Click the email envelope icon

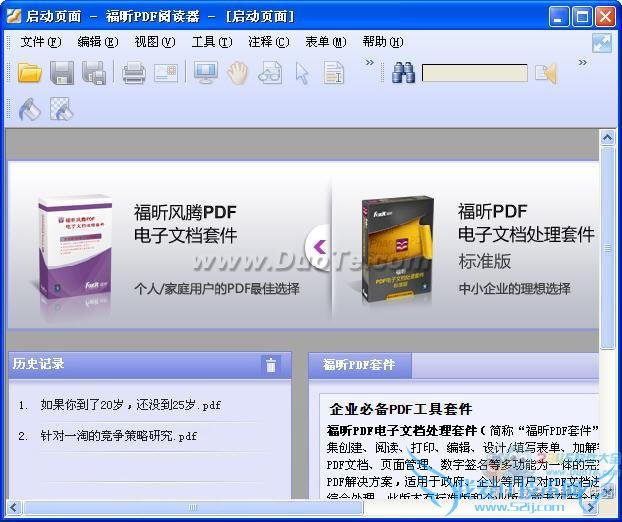click(x=166, y=73)
